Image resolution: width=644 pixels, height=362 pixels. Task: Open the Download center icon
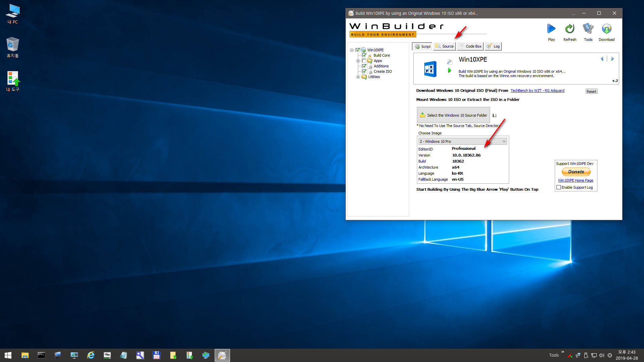pyautogui.click(x=606, y=29)
